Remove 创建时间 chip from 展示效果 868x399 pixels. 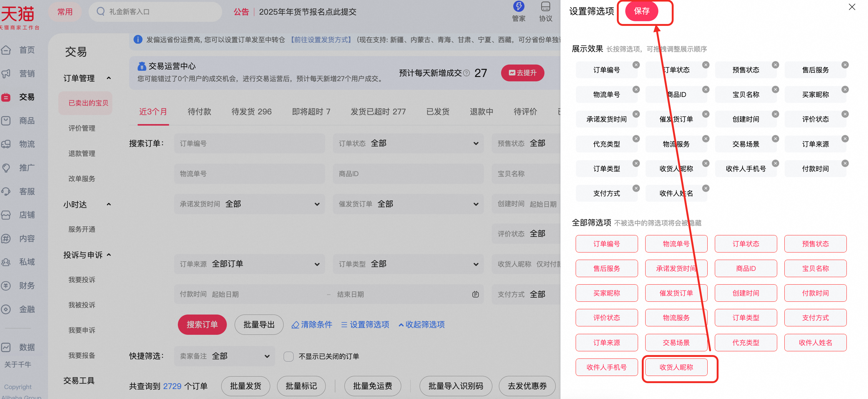coord(775,114)
